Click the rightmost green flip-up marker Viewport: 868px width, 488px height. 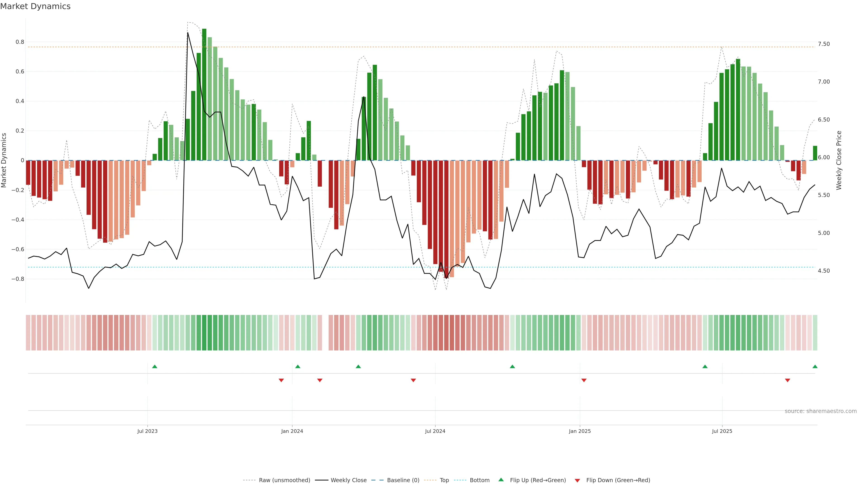pyautogui.click(x=815, y=366)
